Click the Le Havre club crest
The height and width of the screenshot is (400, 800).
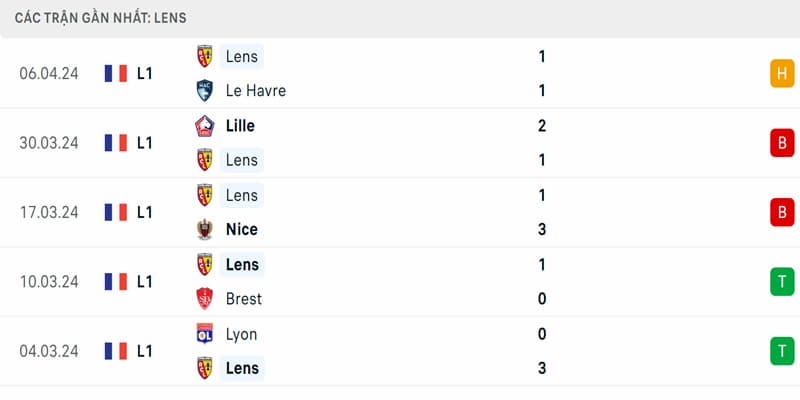point(205,91)
